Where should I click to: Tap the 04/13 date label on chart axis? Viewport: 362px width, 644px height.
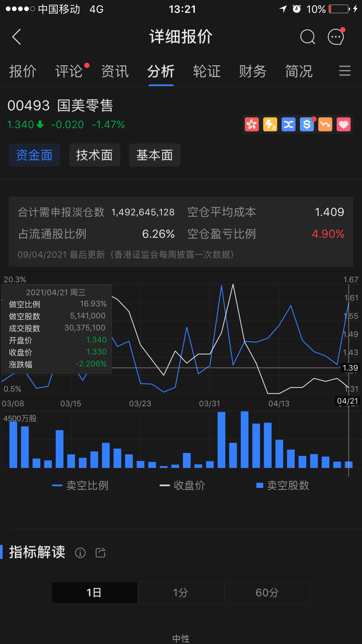click(x=279, y=404)
